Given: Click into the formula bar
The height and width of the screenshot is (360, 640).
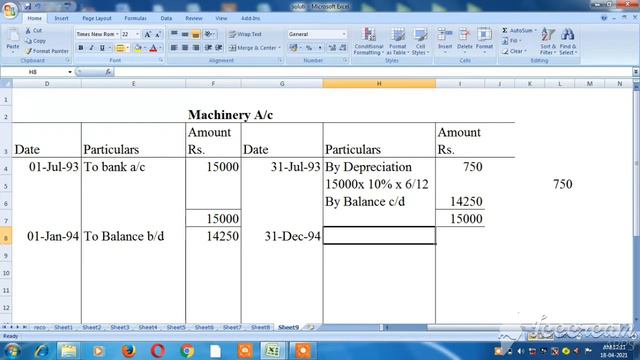Looking at the screenshot, I should 373,72.
